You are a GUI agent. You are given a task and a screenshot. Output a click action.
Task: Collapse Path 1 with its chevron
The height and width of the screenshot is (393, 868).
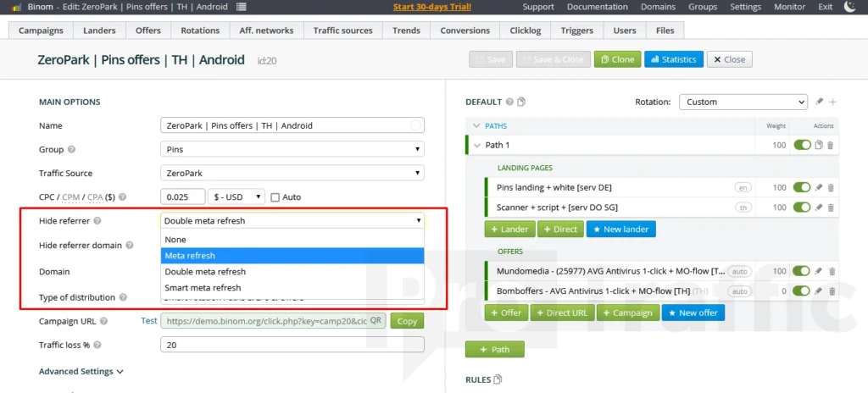[x=477, y=146]
